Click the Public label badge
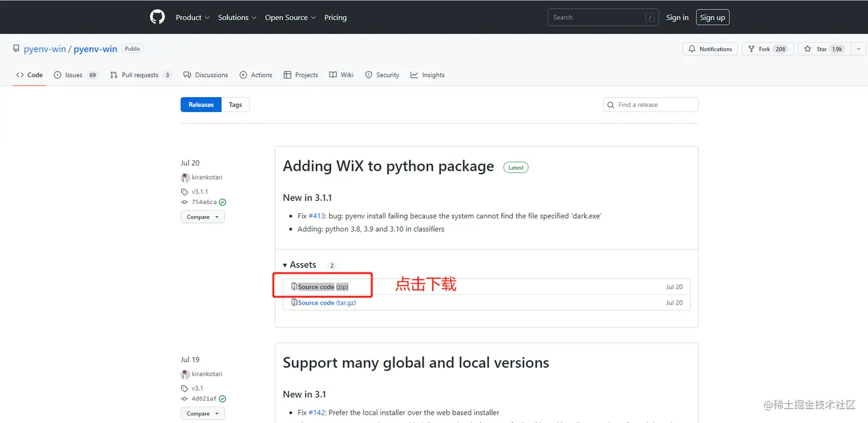The image size is (868, 423). coord(133,49)
